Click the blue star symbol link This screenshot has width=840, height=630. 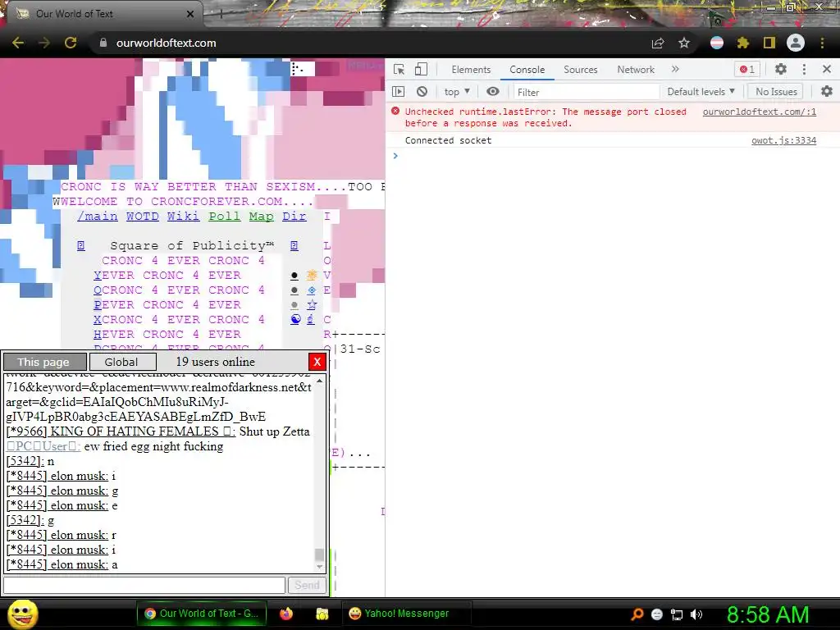311,305
